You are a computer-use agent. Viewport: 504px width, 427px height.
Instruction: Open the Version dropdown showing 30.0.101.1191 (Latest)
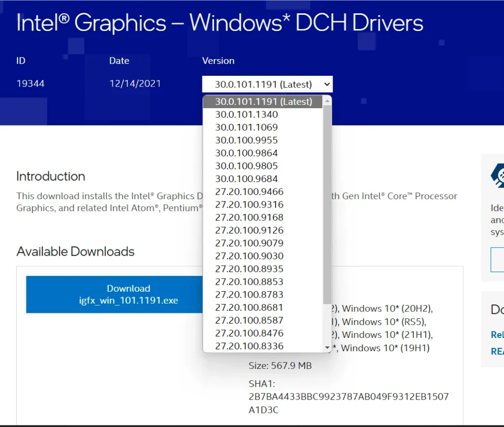[x=267, y=84]
